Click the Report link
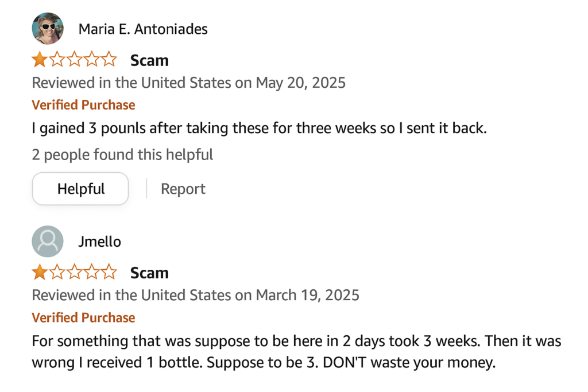588x392 pixels. click(x=183, y=189)
